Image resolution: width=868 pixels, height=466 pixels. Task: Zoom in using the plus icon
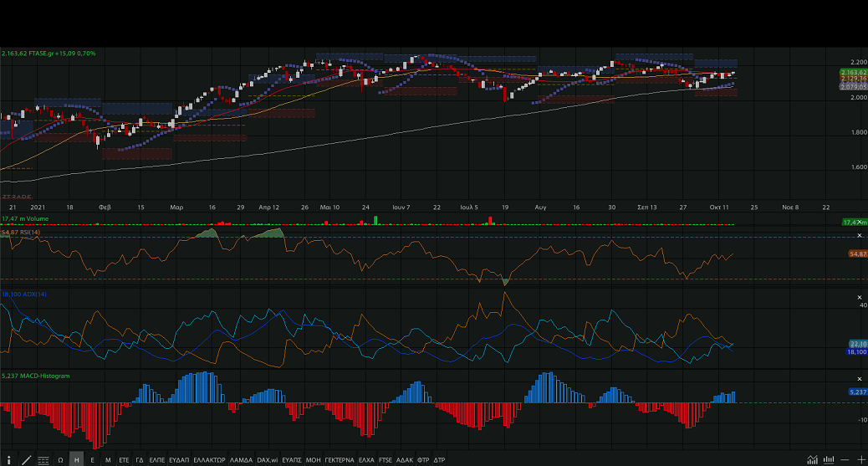pyautogui.click(x=860, y=460)
